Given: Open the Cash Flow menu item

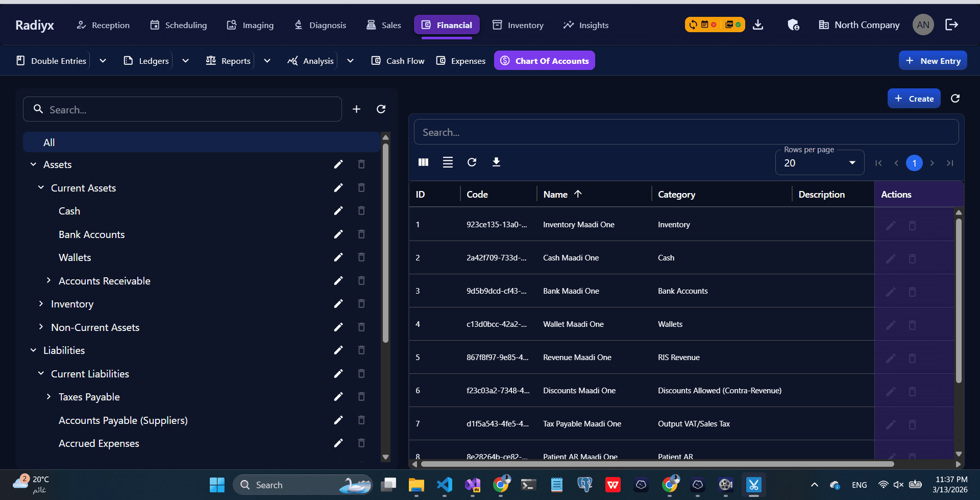Looking at the screenshot, I should click(398, 61).
